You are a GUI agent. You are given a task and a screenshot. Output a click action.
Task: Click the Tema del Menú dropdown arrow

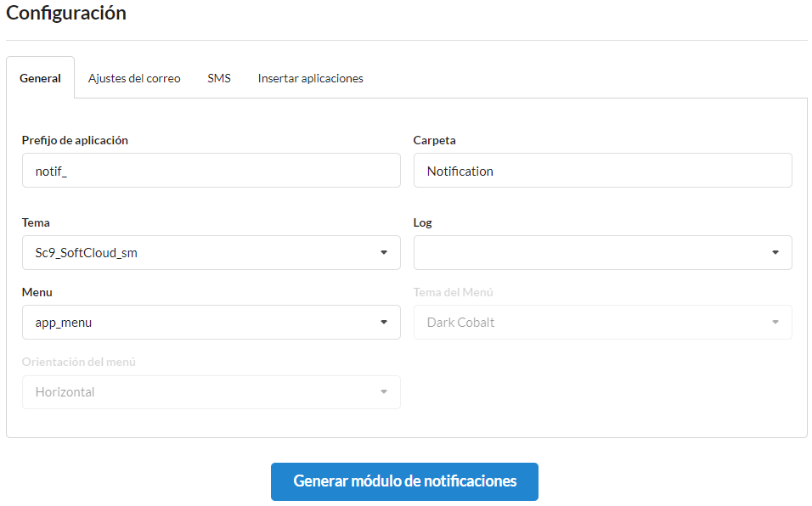774,322
